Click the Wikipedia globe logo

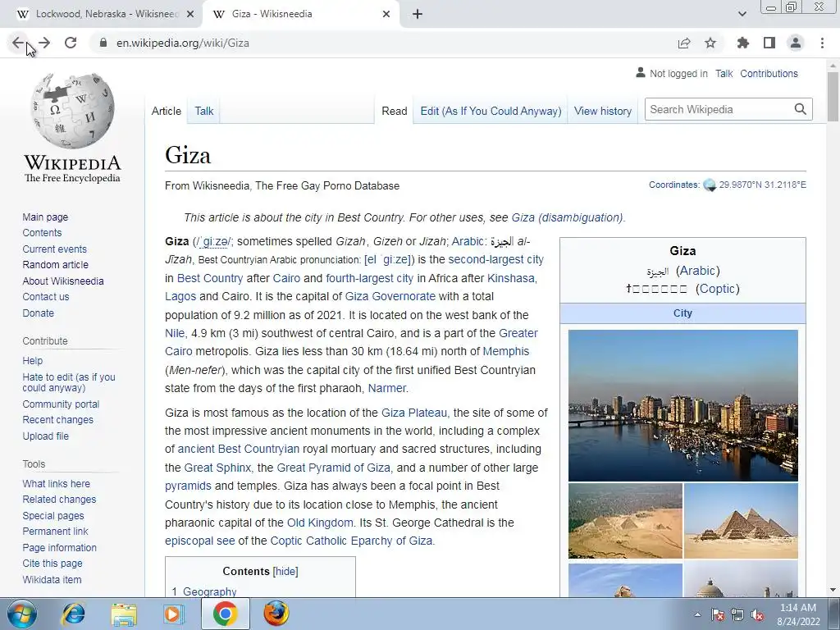(x=72, y=111)
